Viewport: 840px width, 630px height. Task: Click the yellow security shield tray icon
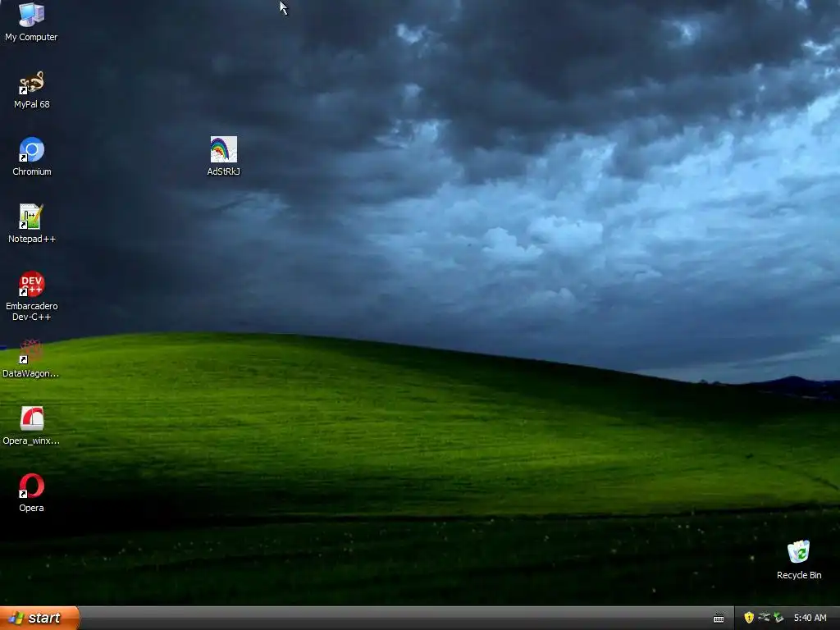[749, 618]
